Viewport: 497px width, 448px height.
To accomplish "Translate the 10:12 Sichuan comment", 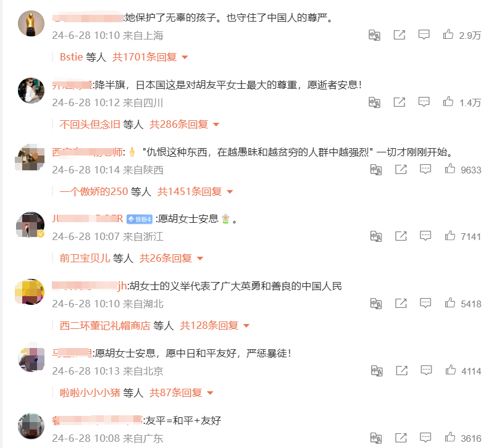I will pyautogui.click(x=374, y=102).
